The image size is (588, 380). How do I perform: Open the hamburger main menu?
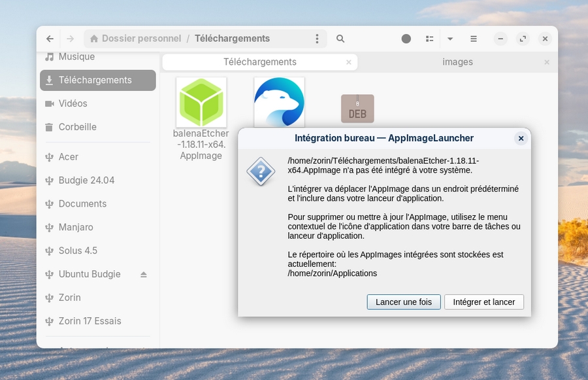[x=474, y=39]
